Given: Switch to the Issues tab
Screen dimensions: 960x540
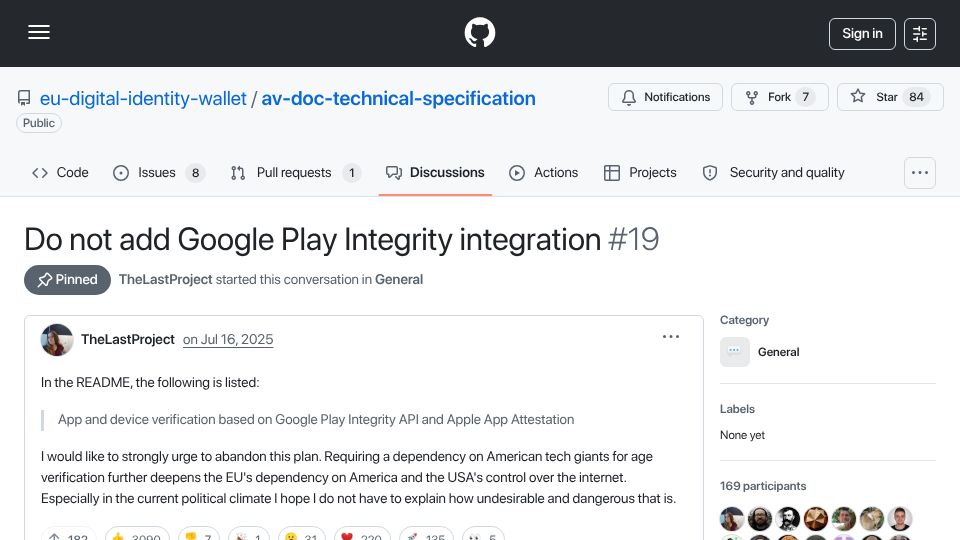Looking at the screenshot, I should [x=159, y=173].
